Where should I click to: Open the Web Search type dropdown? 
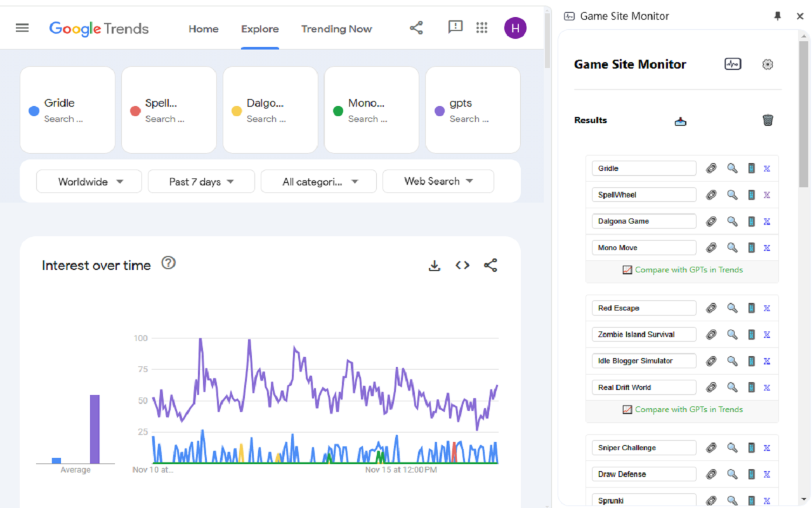[438, 182]
